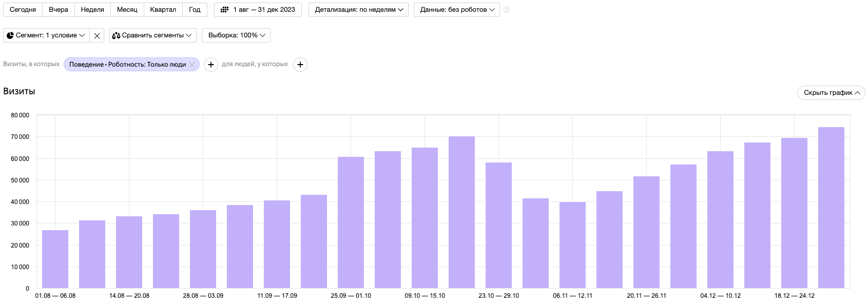The height and width of the screenshot is (306, 868).
Task: Switch to the 'Неделя' period tab
Action: [x=92, y=10]
